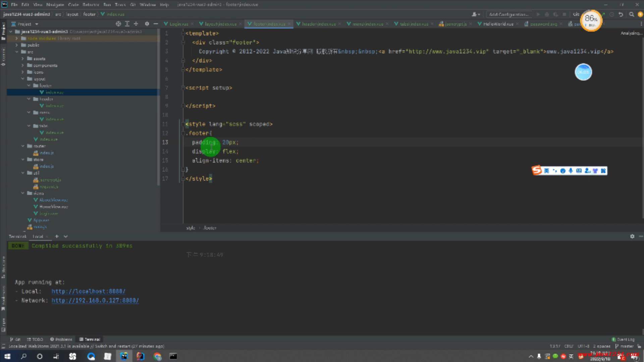The width and height of the screenshot is (644, 362).
Task: Click the Sogou input method S icon
Action: (x=537, y=170)
